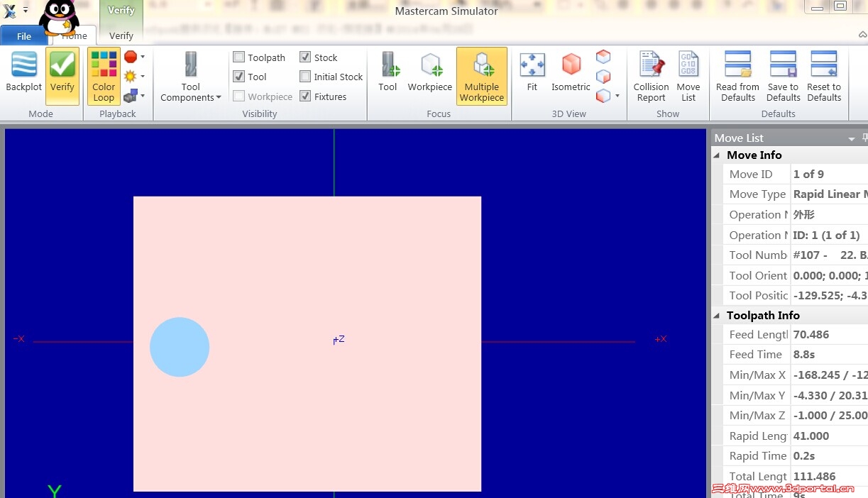Viewport: 868px width, 498px height.
Task: Click the Operation ID '1 (1 of 1)' value
Action: pos(826,236)
